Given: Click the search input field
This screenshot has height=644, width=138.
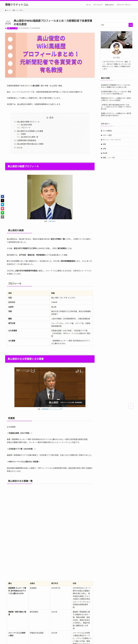Looking at the screenshot, I should coord(114,25).
